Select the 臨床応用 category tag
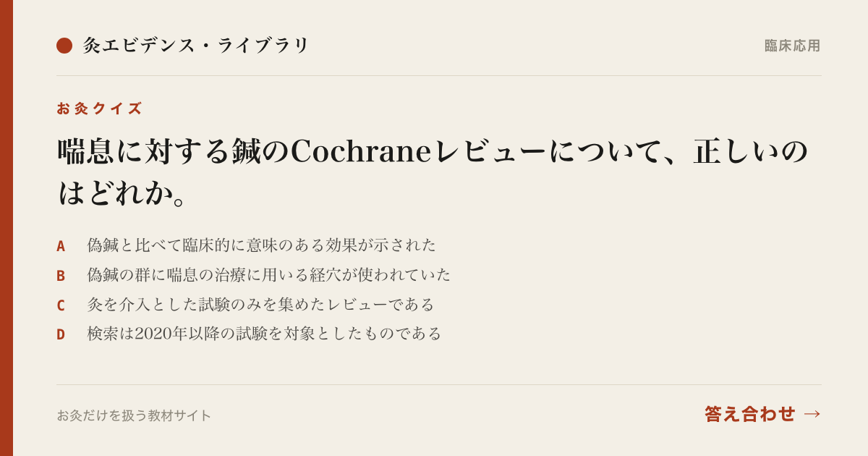Viewport: 868px width, 456px height. pos(793,46)
